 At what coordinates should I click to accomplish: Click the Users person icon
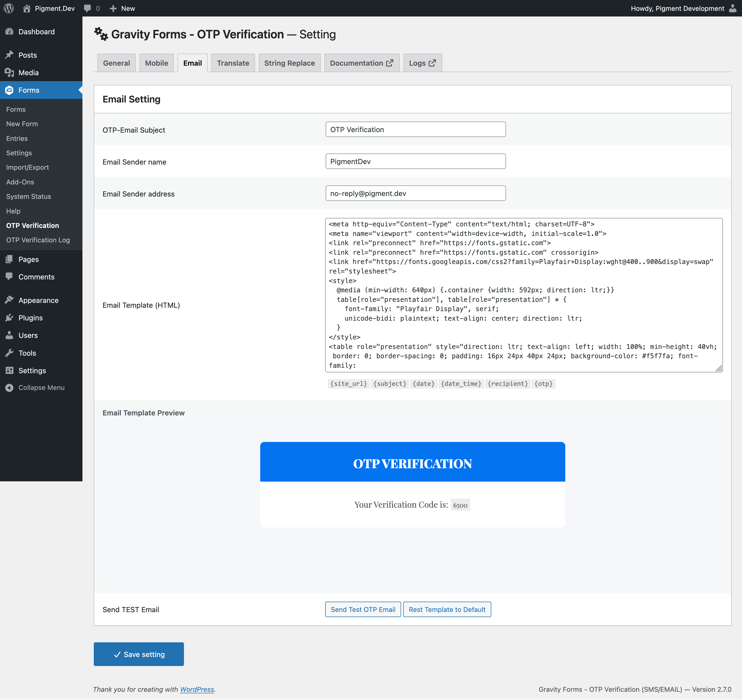pyautogui.click(x=9, y=335)
